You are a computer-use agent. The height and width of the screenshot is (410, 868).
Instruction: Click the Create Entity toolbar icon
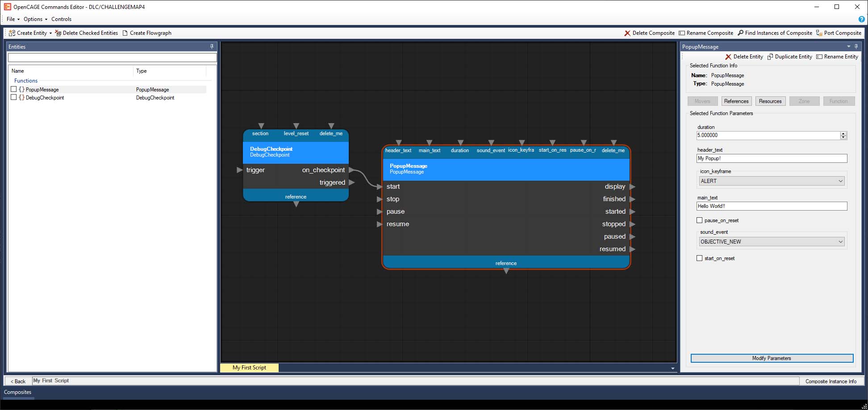(12, 33)
